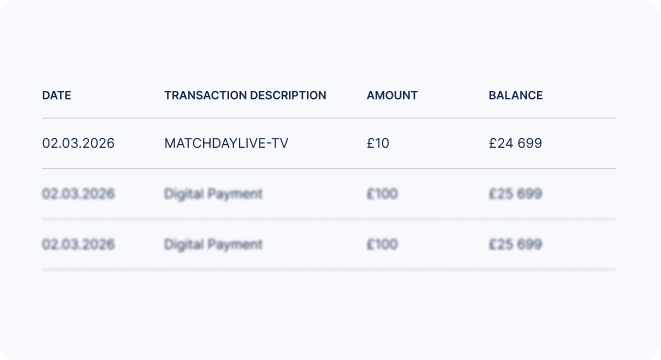Click the AMOUNT column header
This screenshot has width=661, height=360.
click(392, 95)
